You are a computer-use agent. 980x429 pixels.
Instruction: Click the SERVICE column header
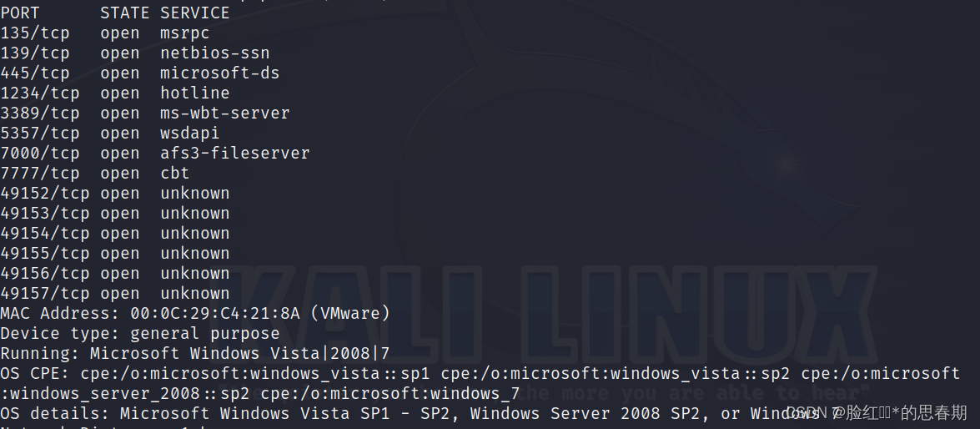click(194, 13)
